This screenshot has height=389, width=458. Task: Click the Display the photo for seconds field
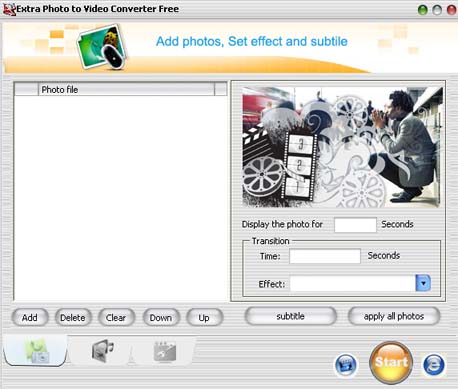click(355, 225)
